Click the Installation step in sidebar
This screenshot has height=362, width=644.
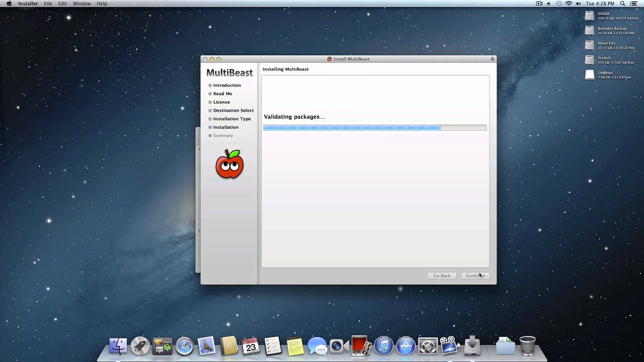[226, 127]
